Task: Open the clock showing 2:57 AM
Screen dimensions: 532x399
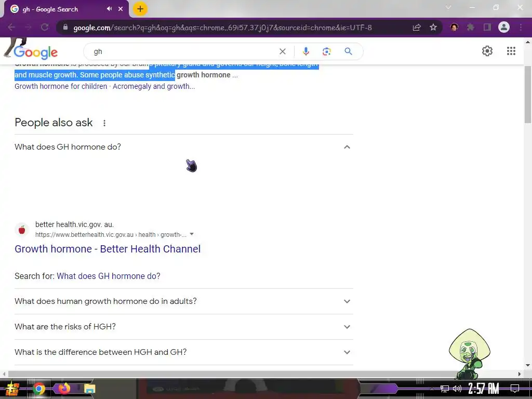Action: tap(484, 389)
